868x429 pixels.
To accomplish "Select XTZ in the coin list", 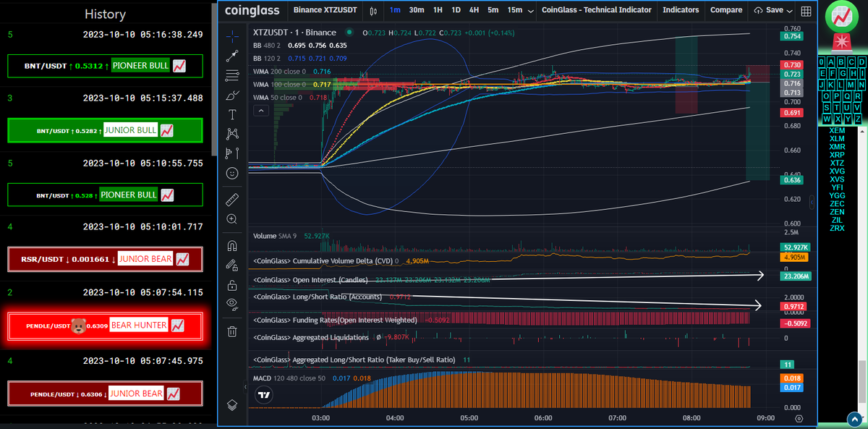I will click(837, 163).
